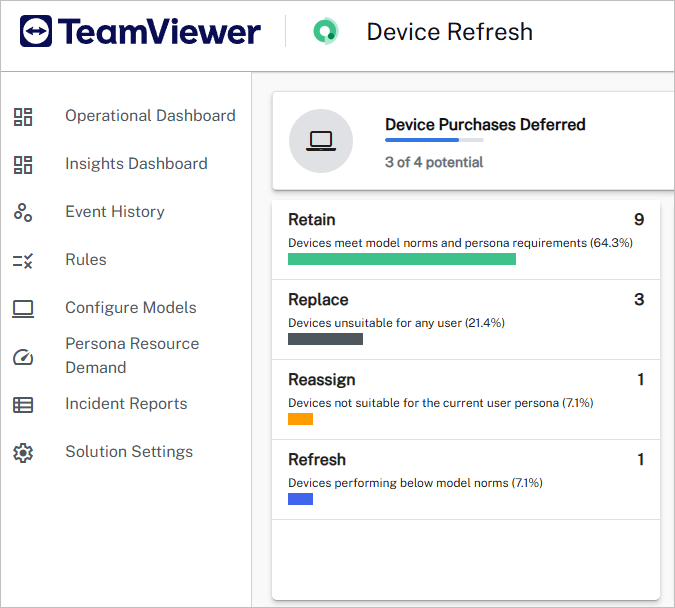This screenshot has height=608, width=675.
Task: Click 'Devices performing below model norms' text
Action: 415,483
